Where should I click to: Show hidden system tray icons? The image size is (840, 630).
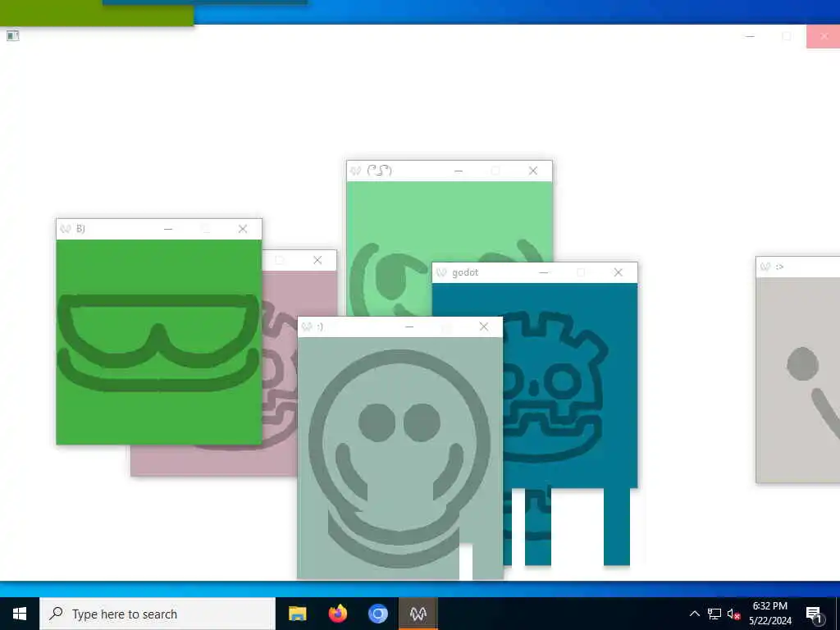coord(694,614)
